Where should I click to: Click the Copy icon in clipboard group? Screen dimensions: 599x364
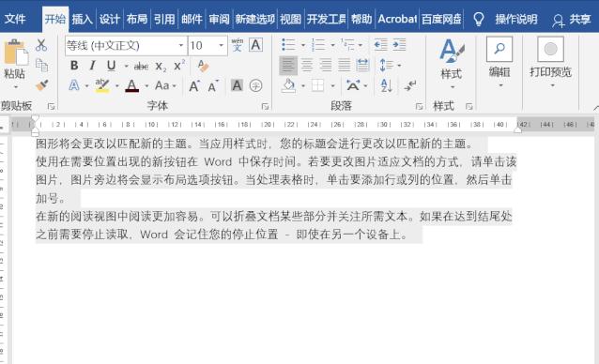coord(41,66)
